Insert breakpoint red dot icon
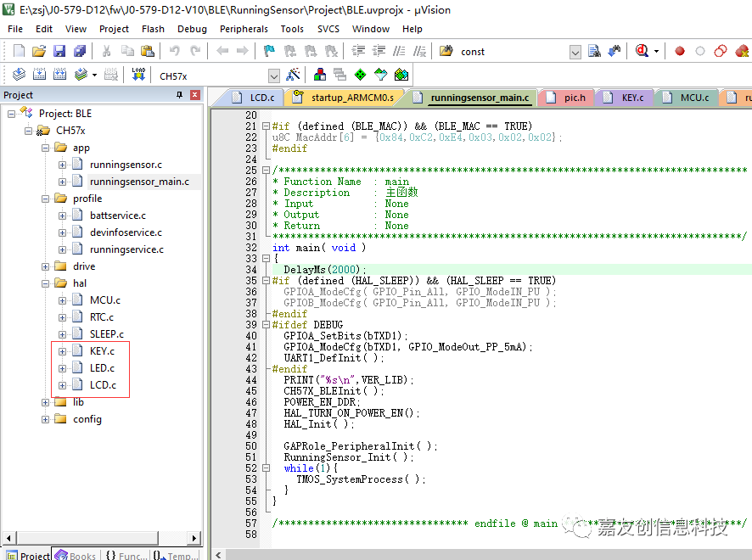Viewport: 752px width, 560px height. tap(680, 51)
